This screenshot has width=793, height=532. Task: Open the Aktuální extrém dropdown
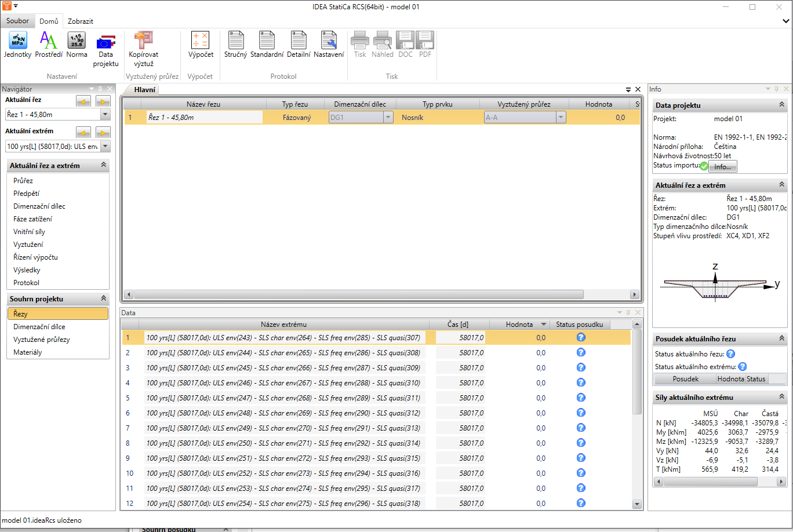[x=105, y=147]
